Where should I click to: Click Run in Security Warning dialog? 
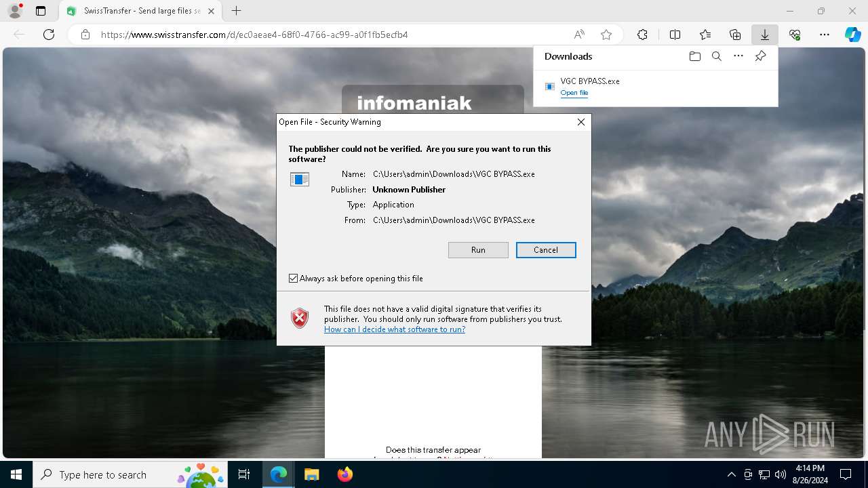pyautogui.click(x=478, y=250)
